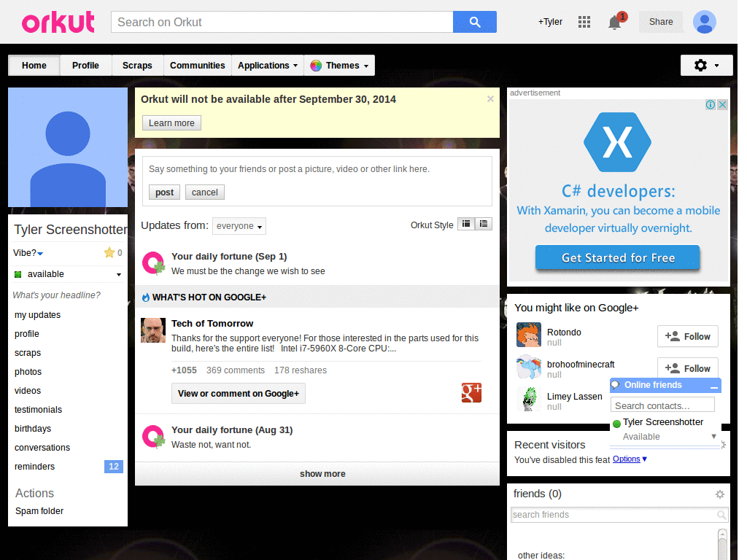Open the Themes menu

(341, 66)
